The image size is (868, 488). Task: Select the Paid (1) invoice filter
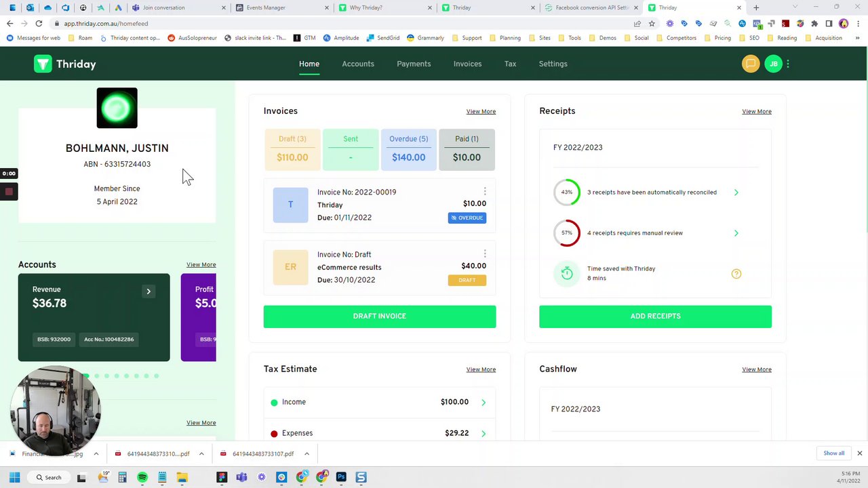[x=467, y=149]
